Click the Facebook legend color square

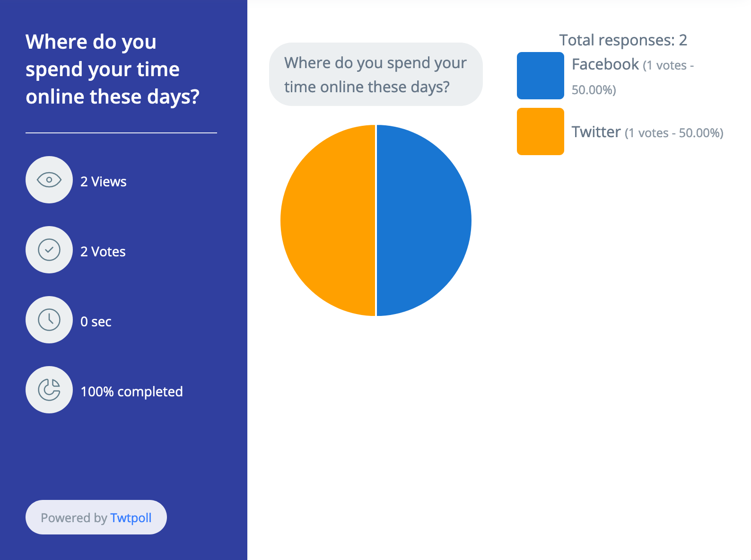tap(540, 75)
